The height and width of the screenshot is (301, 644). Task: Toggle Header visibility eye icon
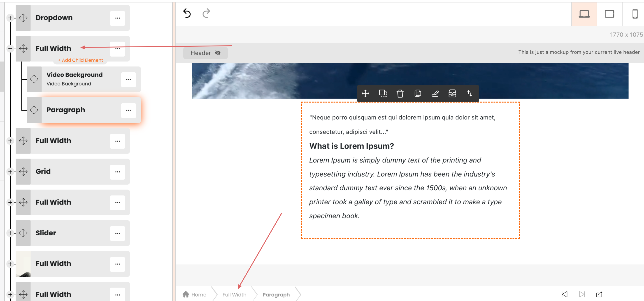tap(218, 53)
